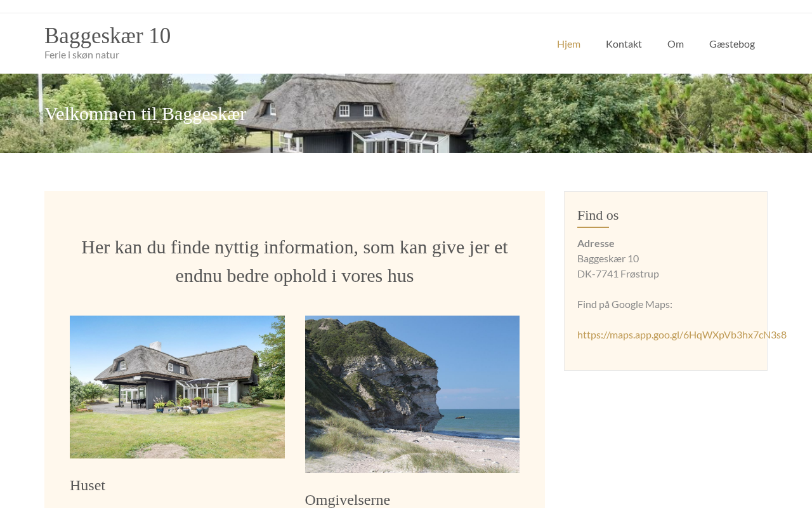The height and width of the screenshot is (508, 812).
Task: Click the bold Adresse label
Action: 596,243
